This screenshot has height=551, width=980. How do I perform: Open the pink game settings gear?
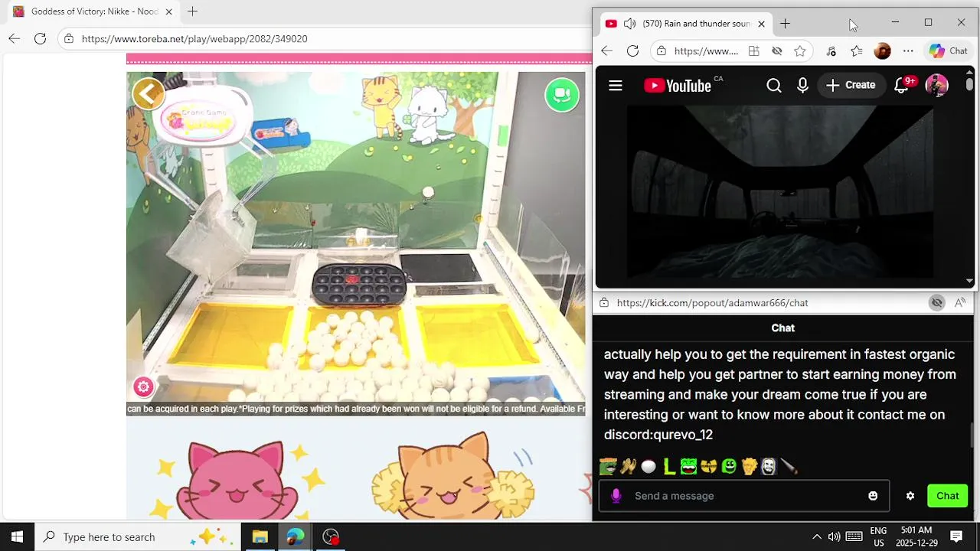point(143,386)
